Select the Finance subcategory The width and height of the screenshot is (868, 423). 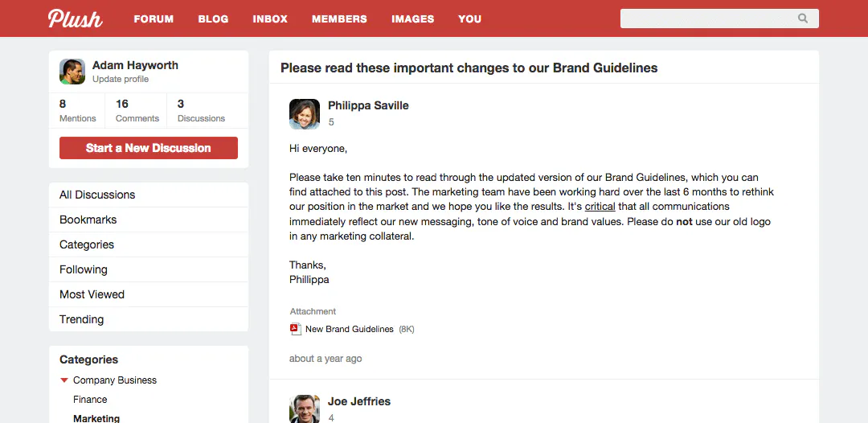pyautogui.click(x=90, y=399)
